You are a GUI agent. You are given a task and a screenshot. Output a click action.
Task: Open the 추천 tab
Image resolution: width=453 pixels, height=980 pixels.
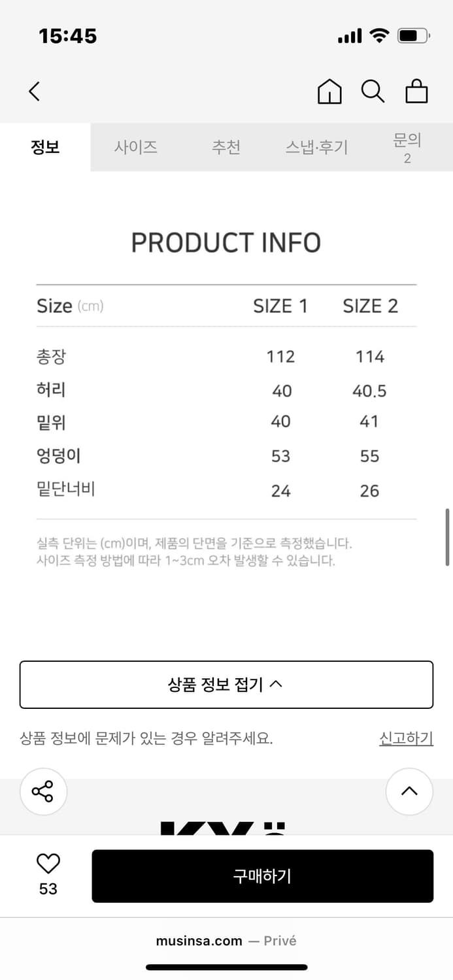click(x=226, y=147)
